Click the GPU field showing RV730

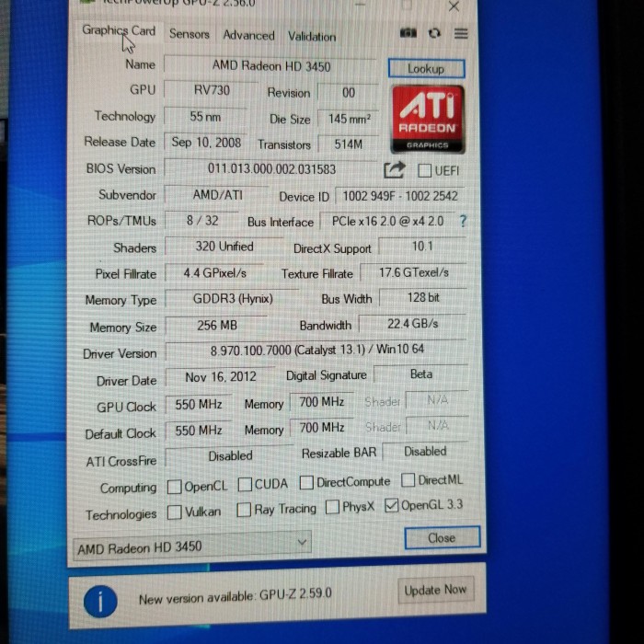click(211, 90)
